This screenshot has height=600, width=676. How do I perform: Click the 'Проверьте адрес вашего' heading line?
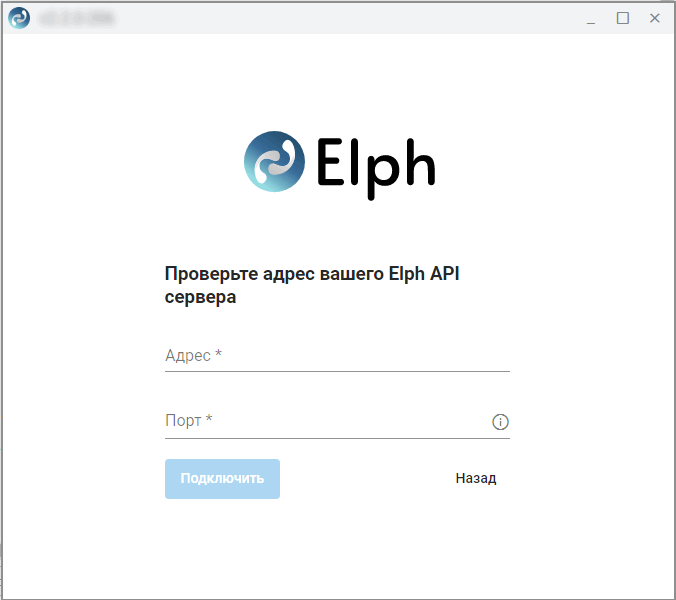coord(274,274)
